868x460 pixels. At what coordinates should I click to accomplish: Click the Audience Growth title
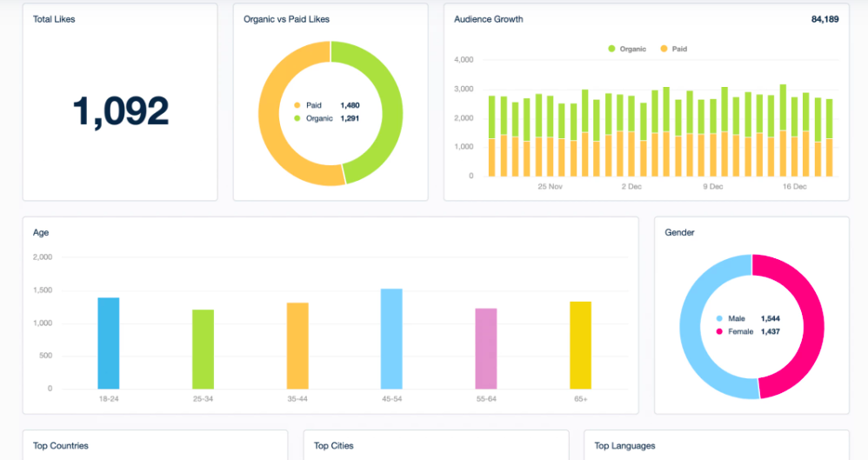pos(488,19)
